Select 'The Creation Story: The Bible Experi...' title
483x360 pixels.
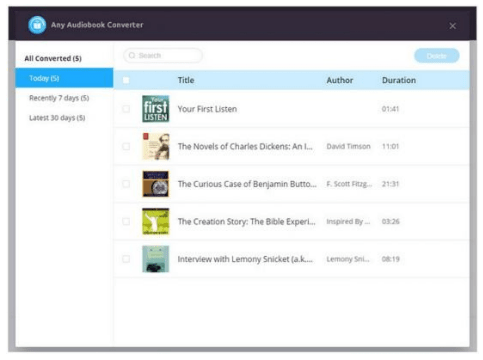pos(247,222)
